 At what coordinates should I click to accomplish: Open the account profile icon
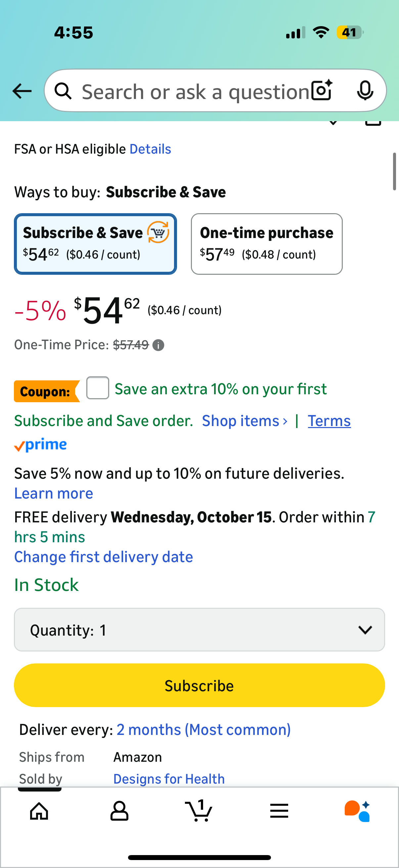point(119,811)
